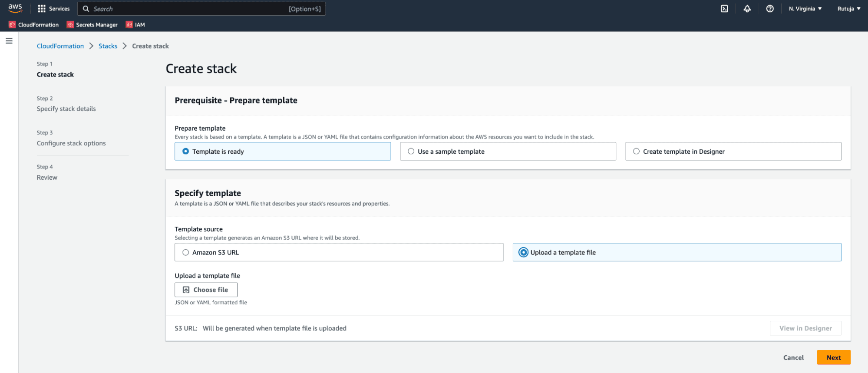
Task: Select Upload a template file option
Action: 524,252
